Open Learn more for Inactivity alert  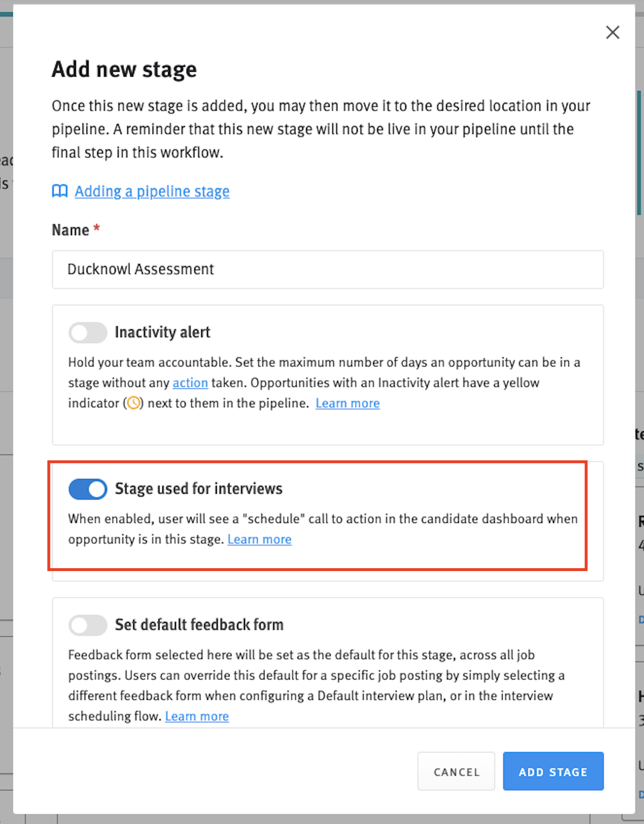click(x=347, y=403)
